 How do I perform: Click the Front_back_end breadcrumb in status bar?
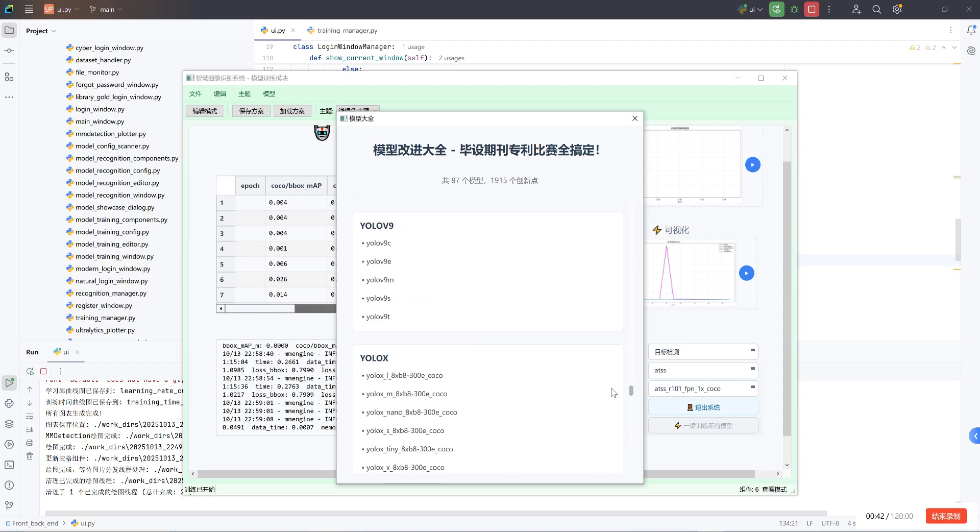click(35, 523)
